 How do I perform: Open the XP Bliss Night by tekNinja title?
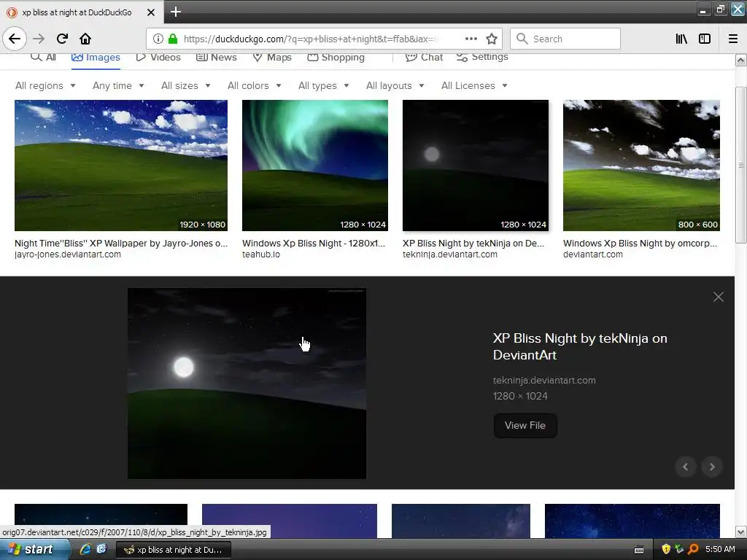coord(580,346)
